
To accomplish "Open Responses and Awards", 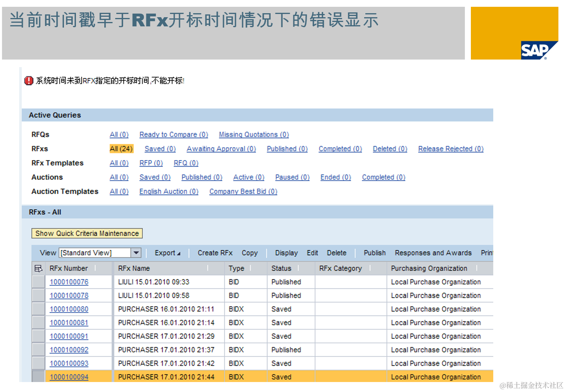I will point(433,253).
